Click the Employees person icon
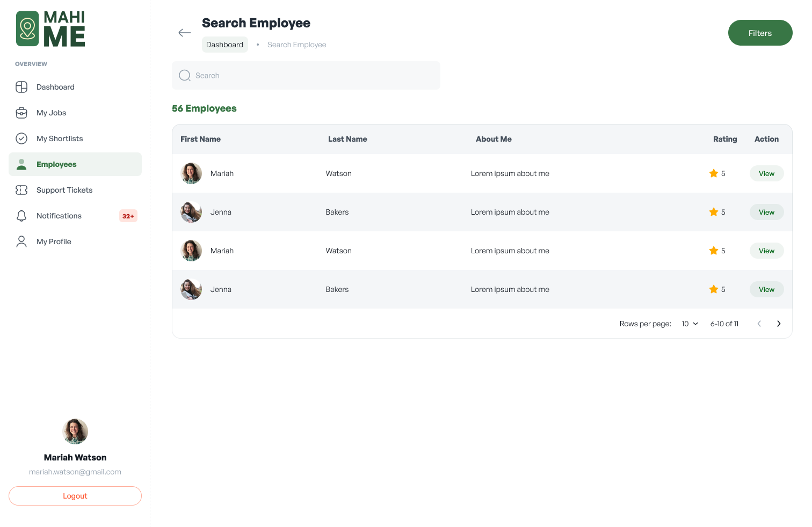This screenshot has height=527, width=812. (x=21, y=164)
